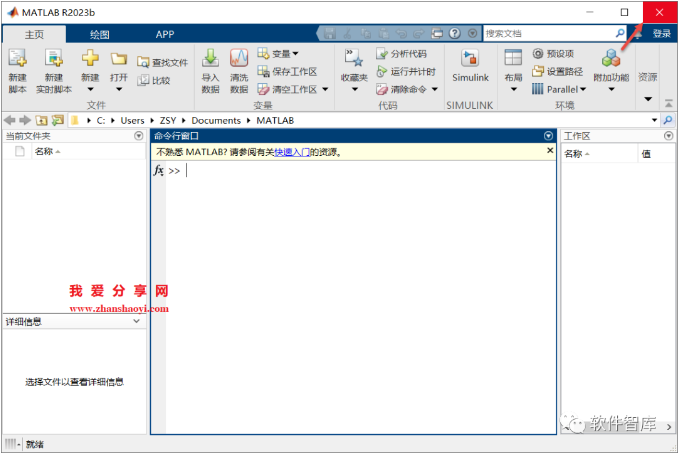
Task: Collapse the toolstrip ribbon
Action: click(669, 104)
